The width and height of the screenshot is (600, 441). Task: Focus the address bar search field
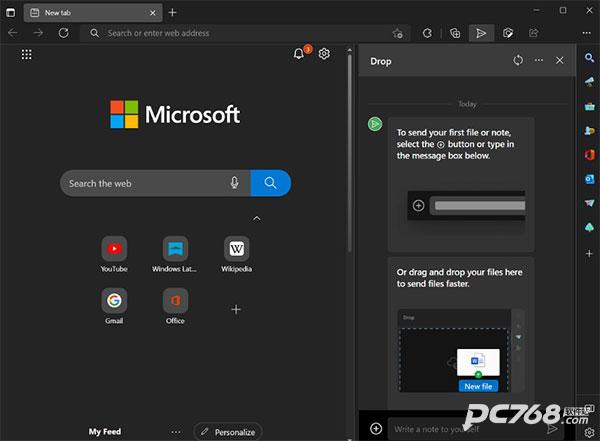(245, 33)
